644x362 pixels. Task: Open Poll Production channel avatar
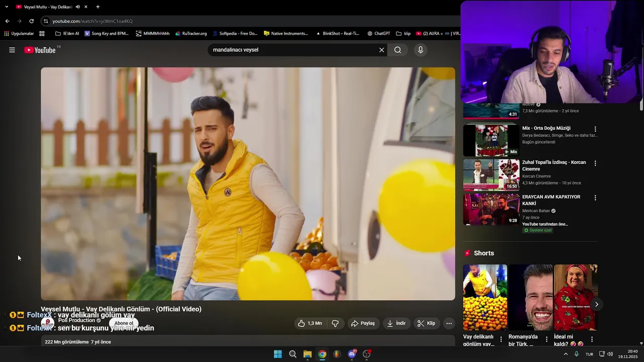point(48,323)
